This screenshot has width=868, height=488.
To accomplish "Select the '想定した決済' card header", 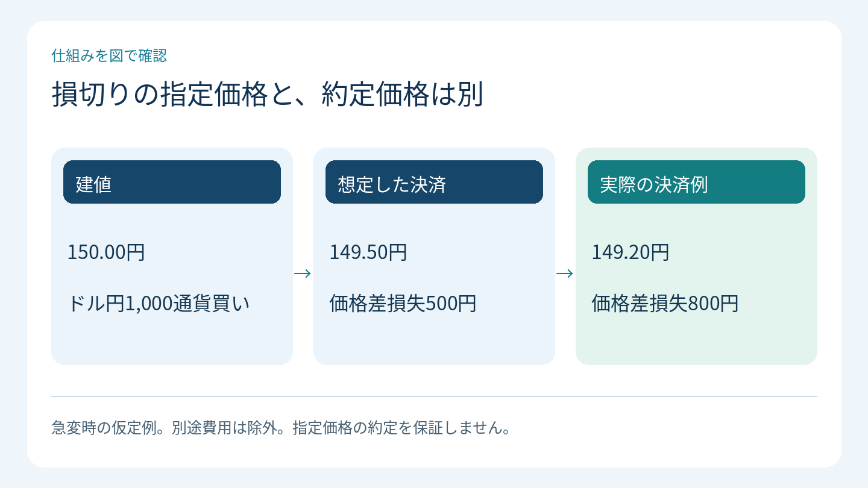I will (x=434, y=182).
